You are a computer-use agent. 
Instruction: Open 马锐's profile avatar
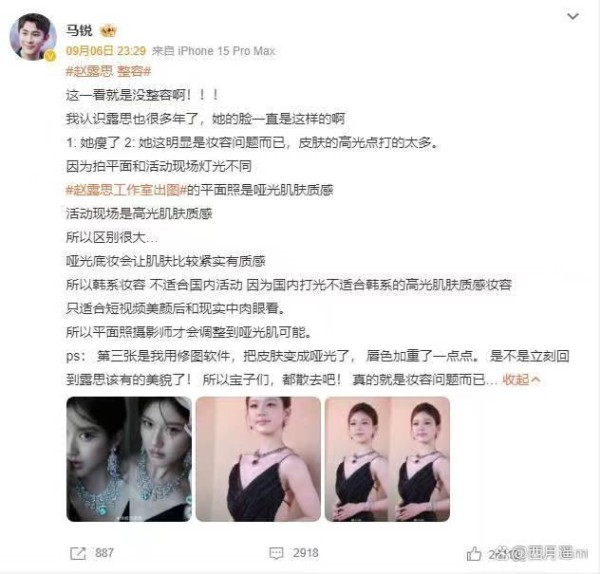coord(33,37)
